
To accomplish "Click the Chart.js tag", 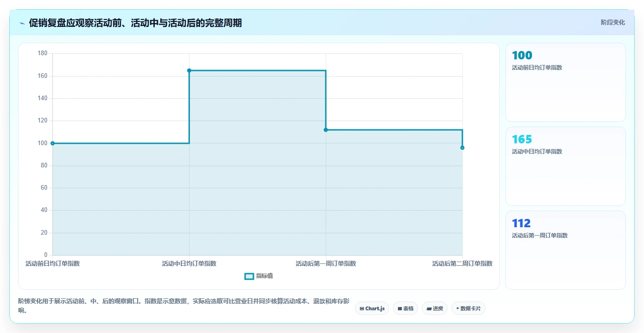I will 372,308.
